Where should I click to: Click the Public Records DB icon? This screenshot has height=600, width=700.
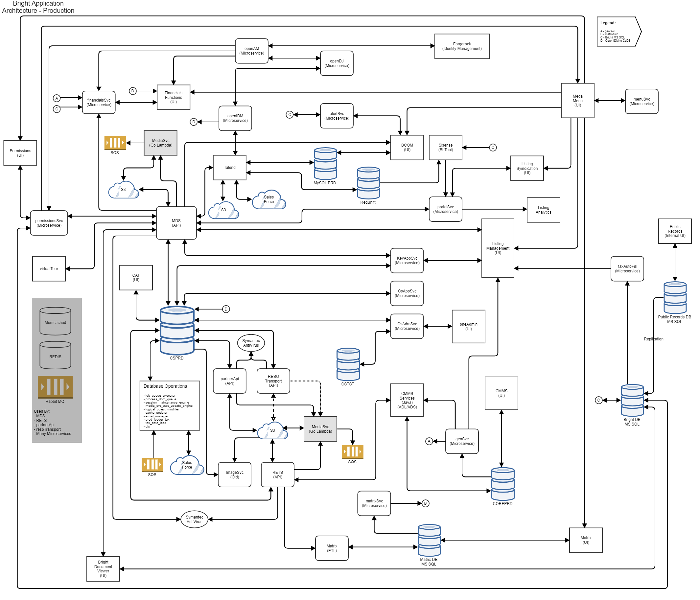[x=675, y=298]
